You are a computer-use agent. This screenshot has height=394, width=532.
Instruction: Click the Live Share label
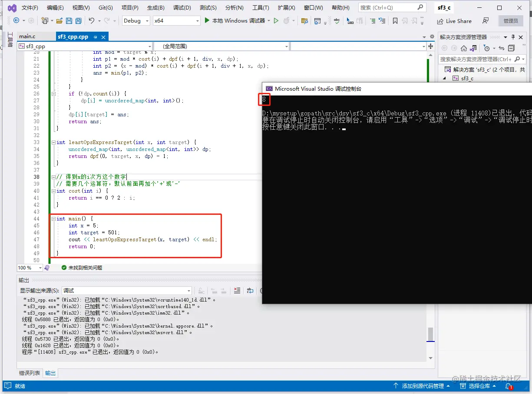[459, 21]
